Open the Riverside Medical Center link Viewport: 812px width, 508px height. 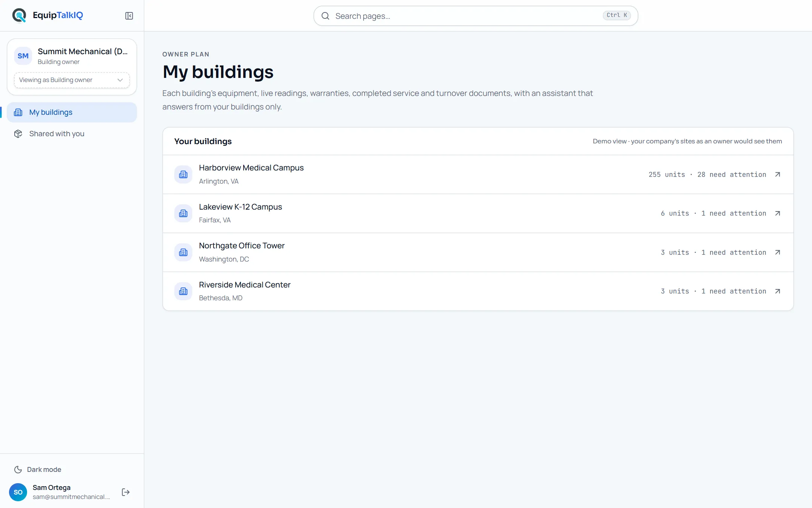tap(478, 291)
